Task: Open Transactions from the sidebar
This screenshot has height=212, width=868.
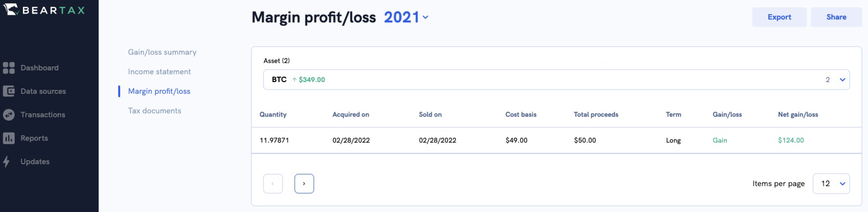Action: tap(42, 115)
